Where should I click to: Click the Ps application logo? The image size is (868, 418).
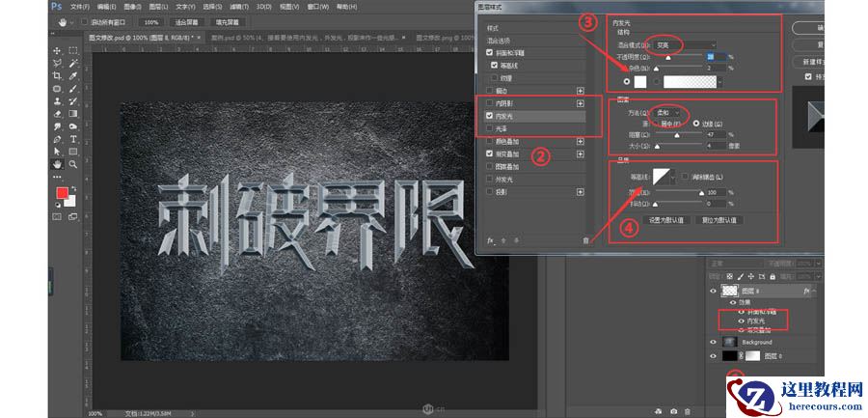(56, 7)
